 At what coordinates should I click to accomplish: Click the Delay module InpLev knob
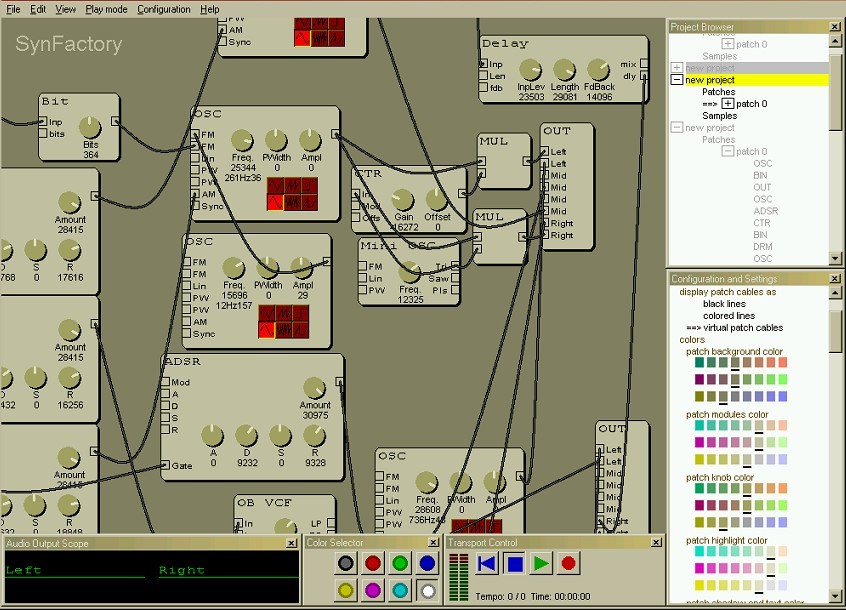click(530, 70)
